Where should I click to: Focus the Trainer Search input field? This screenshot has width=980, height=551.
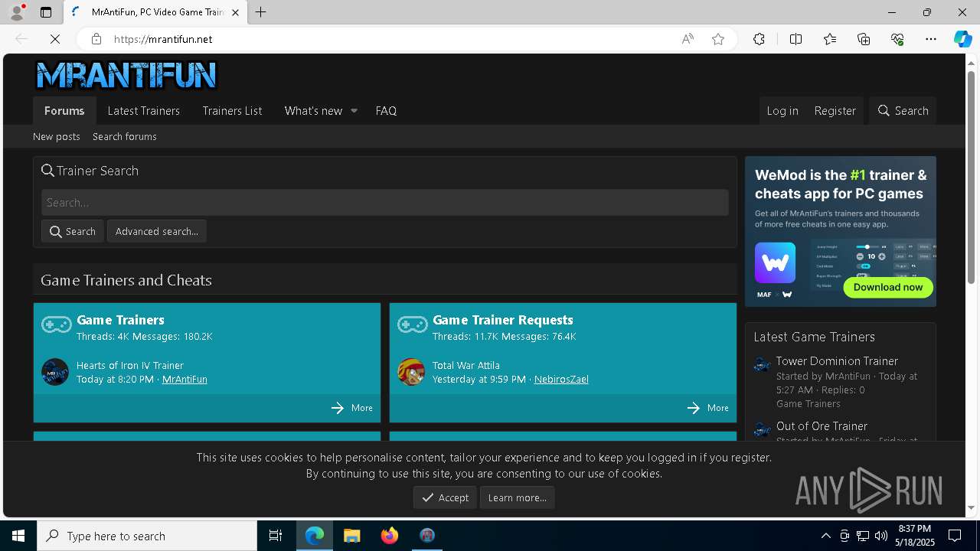tap(384, 202)
